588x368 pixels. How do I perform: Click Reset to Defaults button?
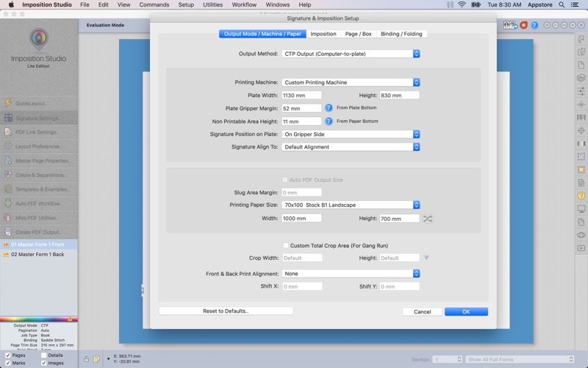click(x=226, y=311)
